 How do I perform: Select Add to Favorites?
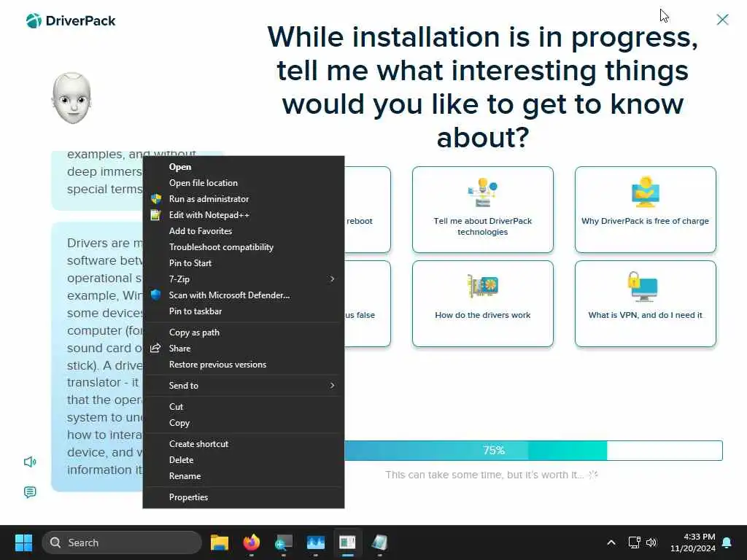click(x=244, y=231)
